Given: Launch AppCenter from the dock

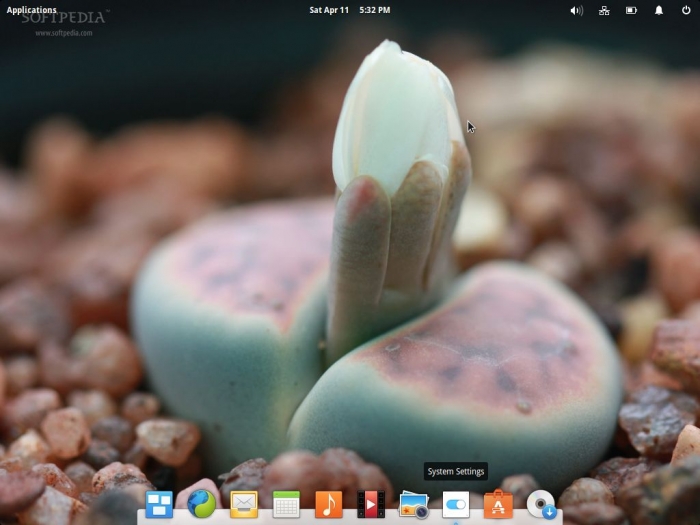Looking at the screenshot, I should pyautogui.click(x=498, y=504).
